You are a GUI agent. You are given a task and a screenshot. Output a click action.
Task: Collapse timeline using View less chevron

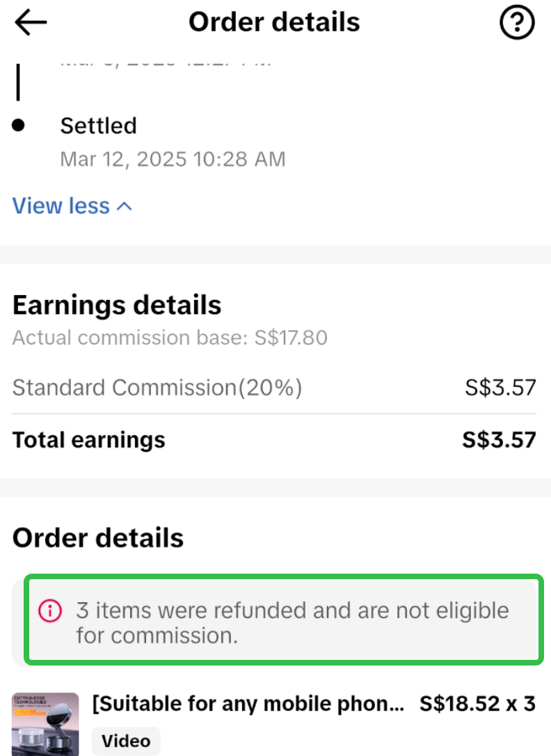(x=125, y=207)
